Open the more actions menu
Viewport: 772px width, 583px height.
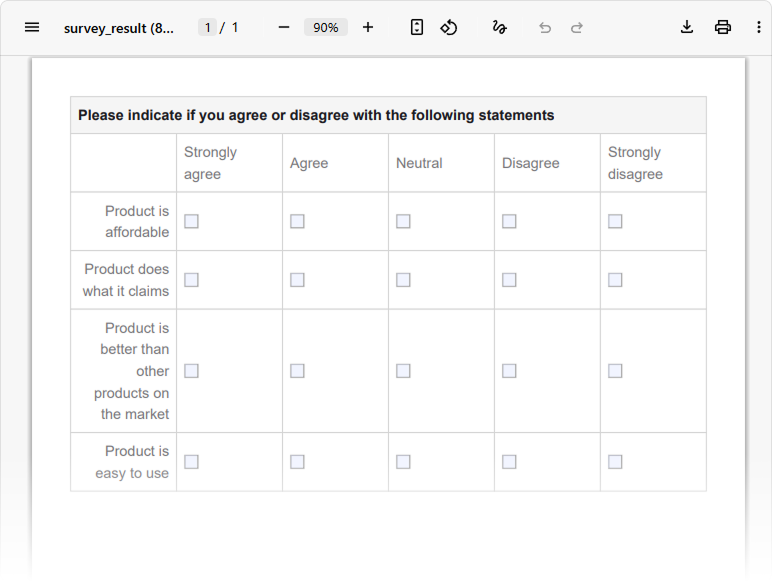click(x=759, y=27)
